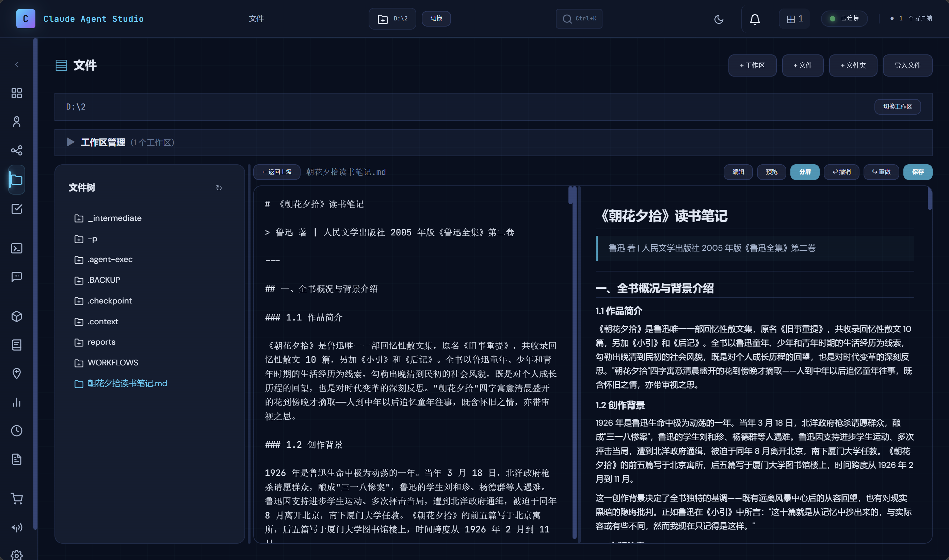This screenshot has width=949, height=560.
Task: Click the 文件 page heading list icon
Action: [x=61, y=65]
